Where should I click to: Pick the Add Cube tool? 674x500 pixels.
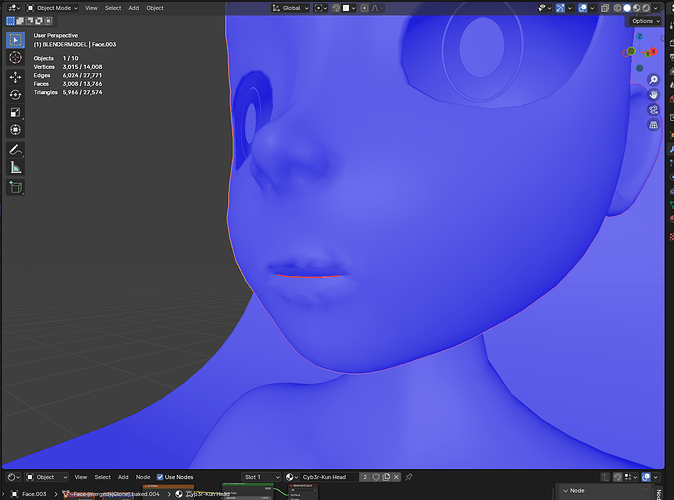pos(15,187)
